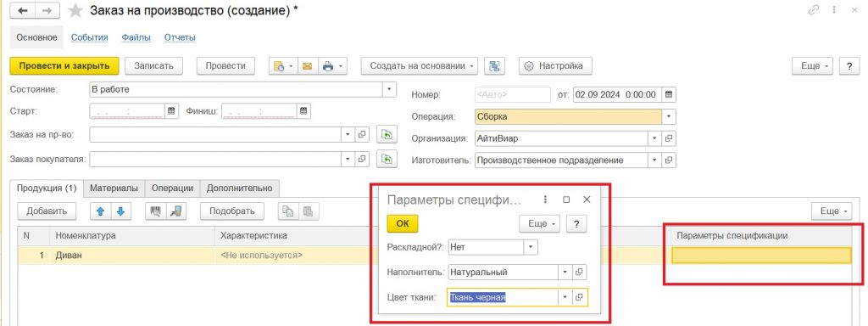Click the Номер <Авто> input field

click(512, 95)
